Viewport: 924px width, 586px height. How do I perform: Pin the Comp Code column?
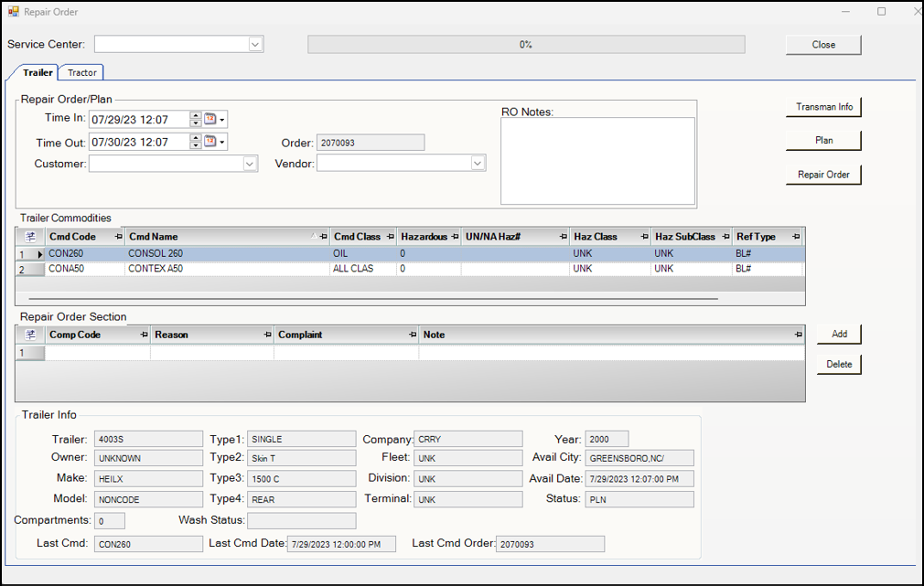[x=144, y=336]
